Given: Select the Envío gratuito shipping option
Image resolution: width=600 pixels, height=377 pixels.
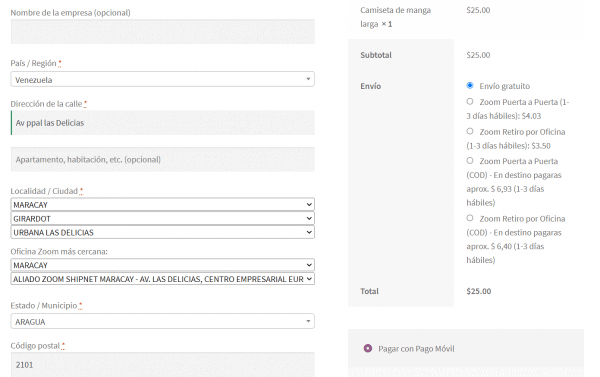Looking at the screenshot, I should 470,85.
